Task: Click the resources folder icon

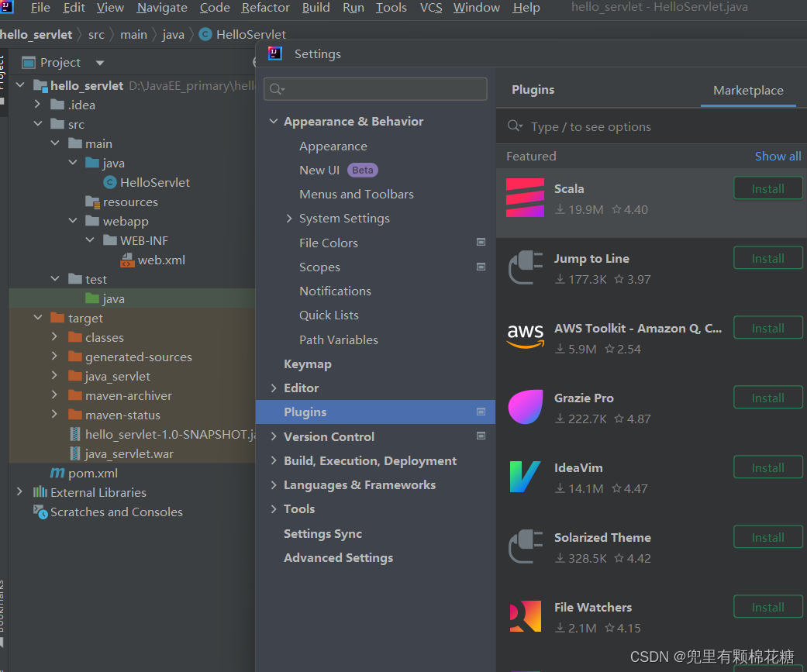Action: coord(93,202)
